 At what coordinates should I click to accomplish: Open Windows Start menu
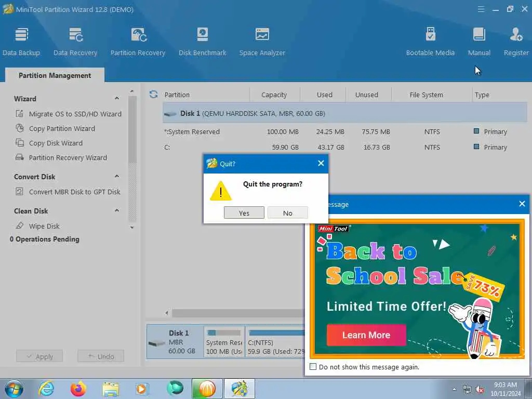14,389
